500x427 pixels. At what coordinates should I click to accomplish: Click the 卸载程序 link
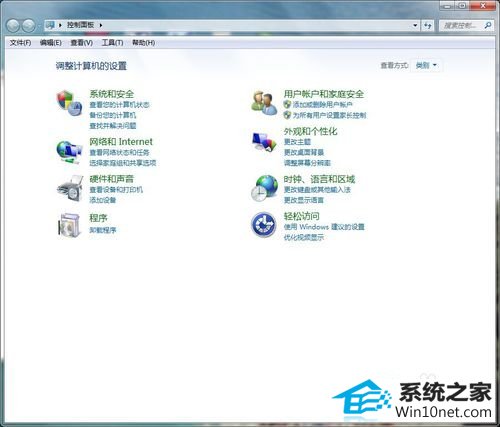click(x=103, y=230)
